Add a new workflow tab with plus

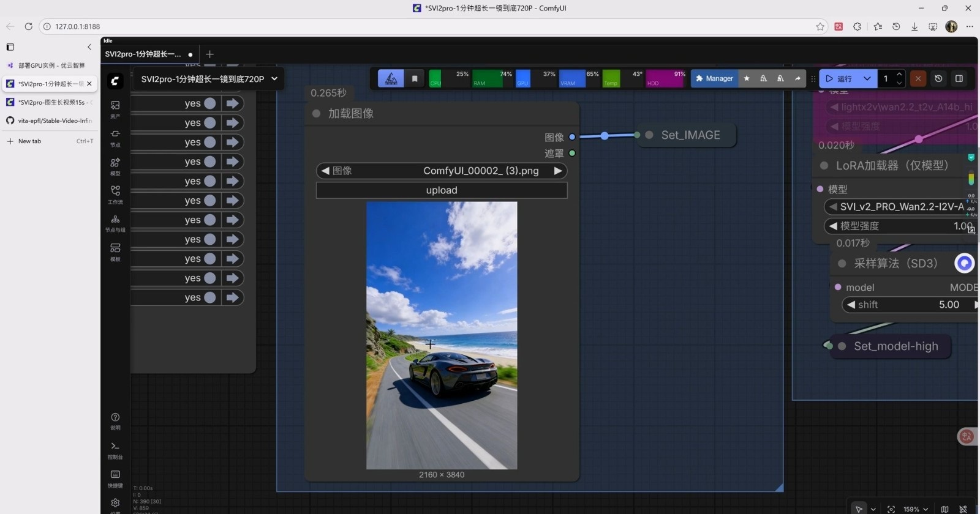tap(209, 54)
